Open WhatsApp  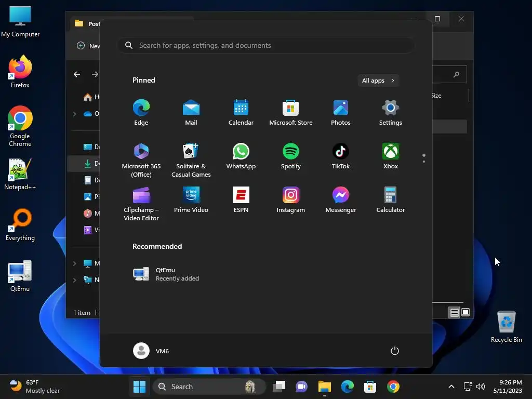[241, 156]
